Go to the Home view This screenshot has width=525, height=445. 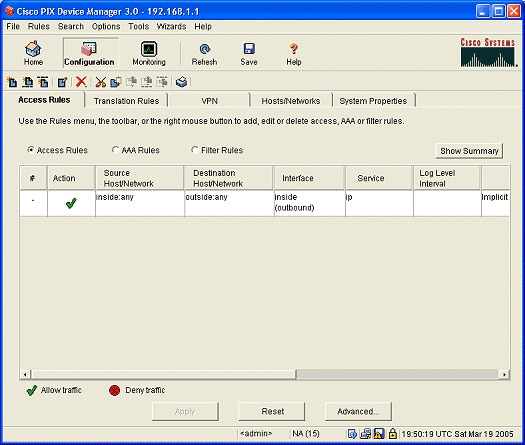[33, 53]
